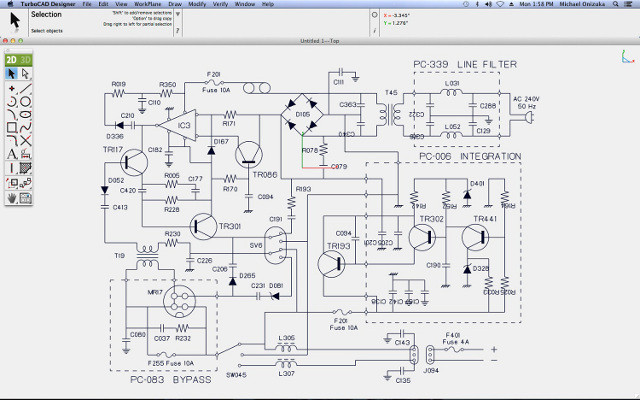This screenshot has width=640, height=400.
Task: Click the SV6 switch symbol
Action: click(x=276, y=245)
